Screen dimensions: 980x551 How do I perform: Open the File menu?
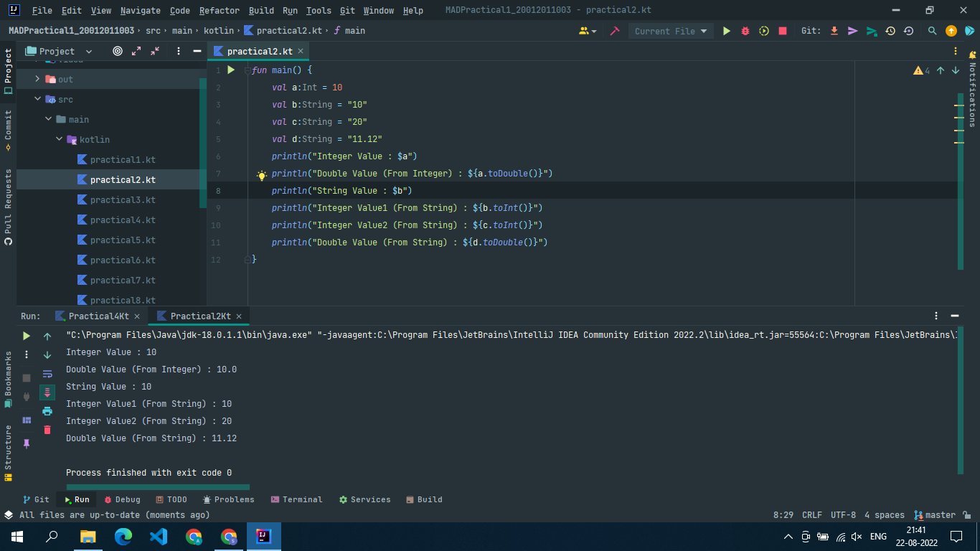coord(42,11)
